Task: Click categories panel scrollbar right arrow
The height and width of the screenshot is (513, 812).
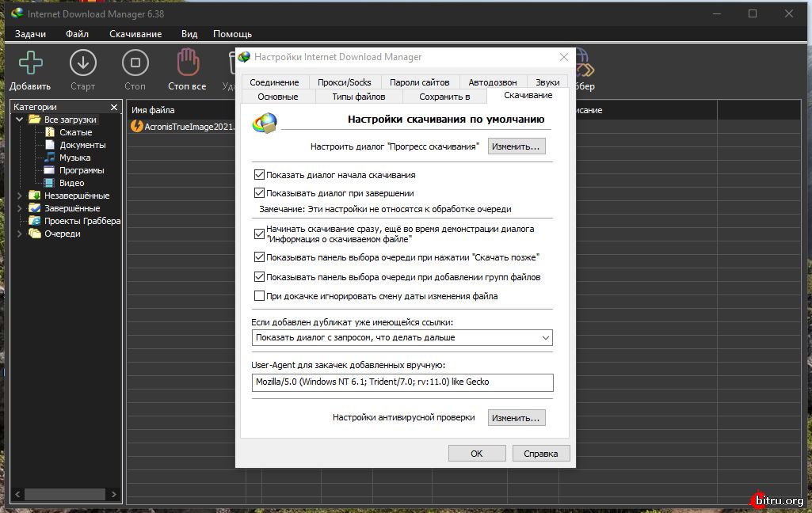Action: click(x=113, y=494)
